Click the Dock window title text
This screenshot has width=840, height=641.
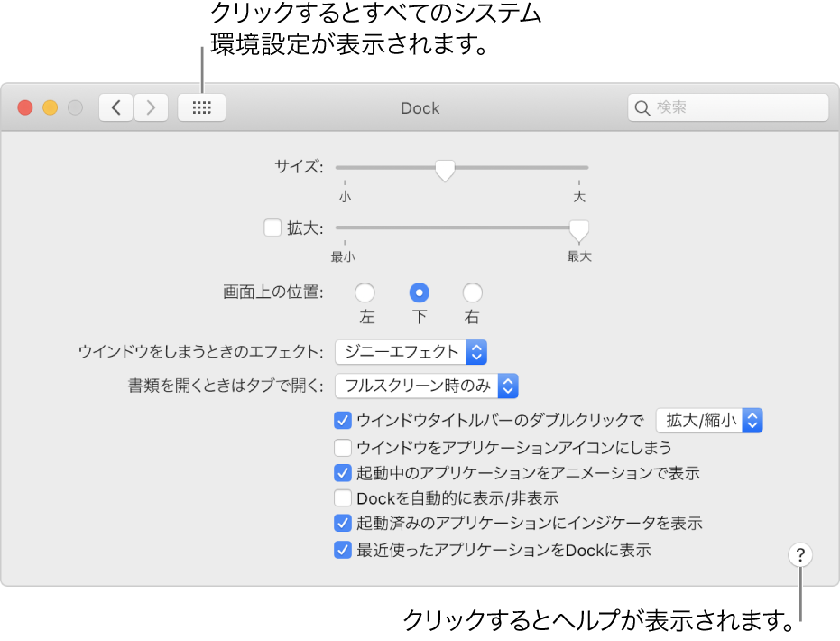click(420, 108)
